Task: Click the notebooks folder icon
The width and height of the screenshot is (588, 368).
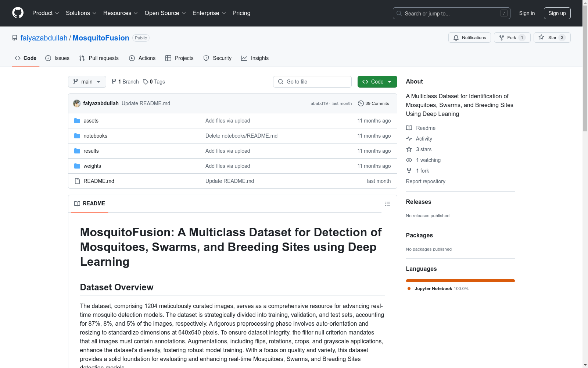Action: [77, 136]
